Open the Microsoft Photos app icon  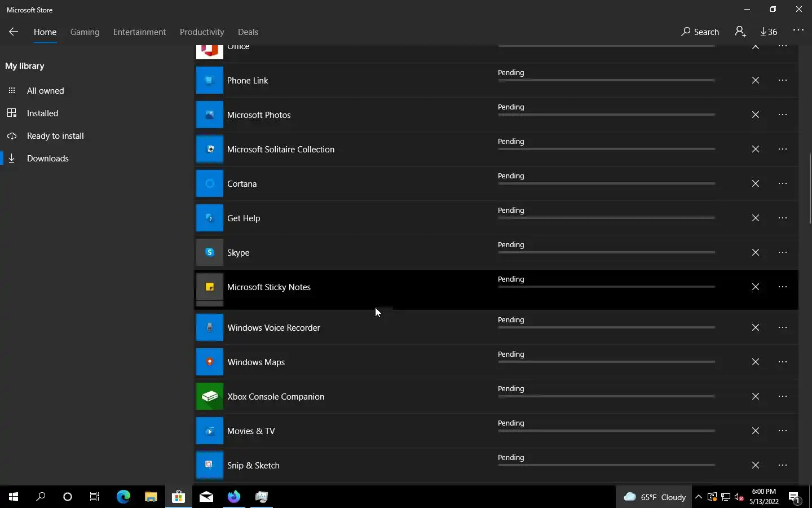[x=209, y=115]
